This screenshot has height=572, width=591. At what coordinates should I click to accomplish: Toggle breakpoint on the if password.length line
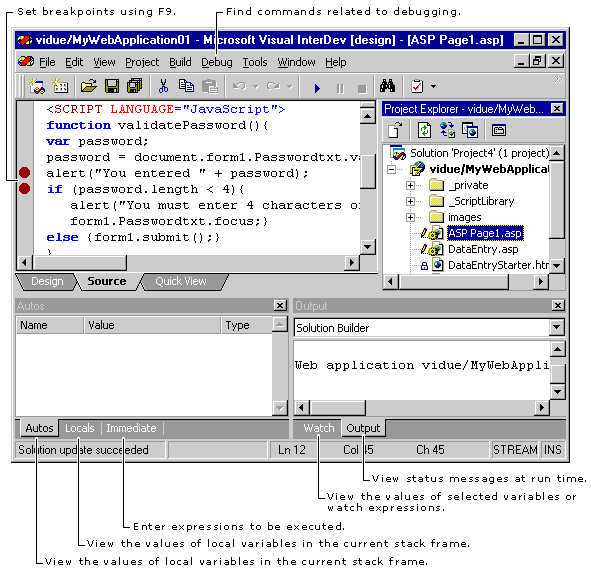(x=24, y=188)
